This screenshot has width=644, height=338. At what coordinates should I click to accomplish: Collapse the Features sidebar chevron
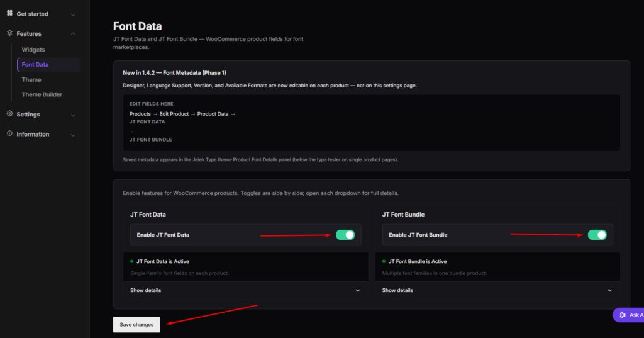[x=73, y=34]
